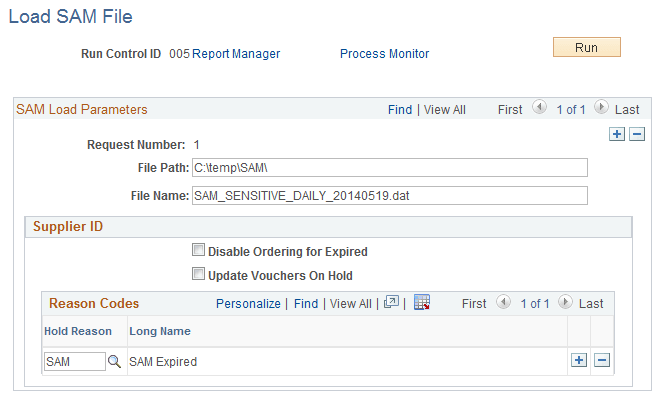Delete the current SAM Load Parameters row
This screenshot has height=397, width=668.
tap(637, 134)
